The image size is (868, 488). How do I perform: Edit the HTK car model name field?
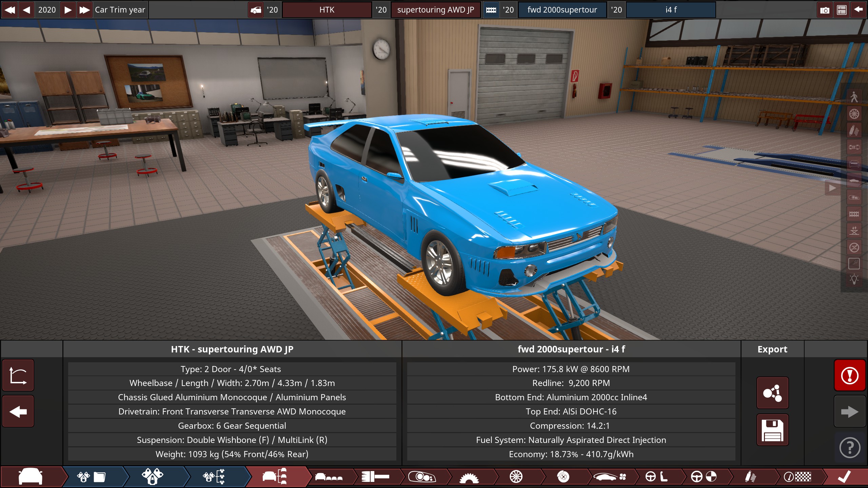click(327, 10)
